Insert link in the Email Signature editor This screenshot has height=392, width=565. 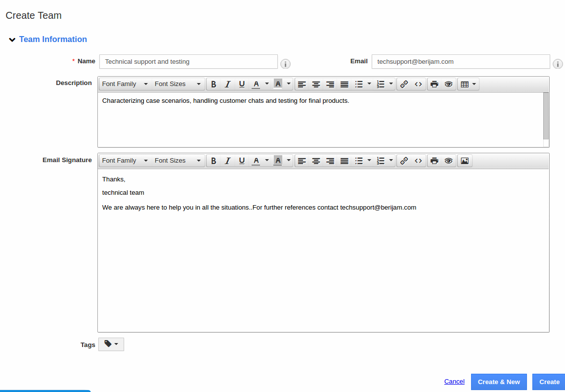pos(404,161)
